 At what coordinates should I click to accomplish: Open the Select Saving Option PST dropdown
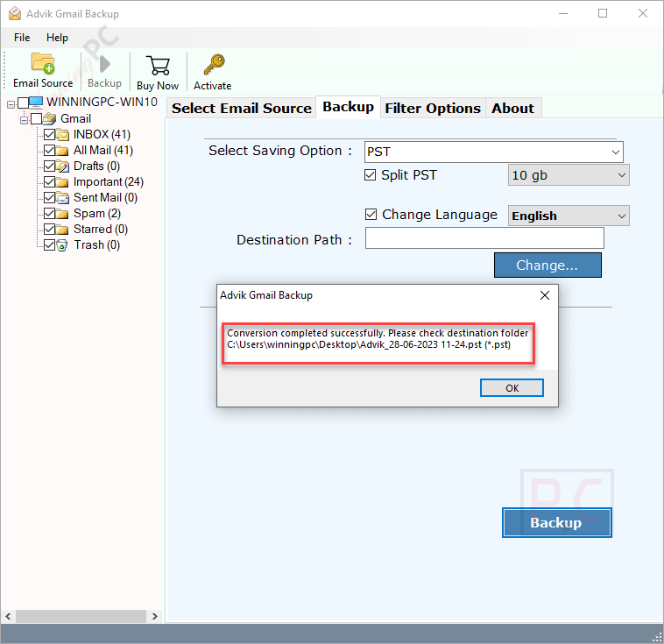(x=494, y=152)
